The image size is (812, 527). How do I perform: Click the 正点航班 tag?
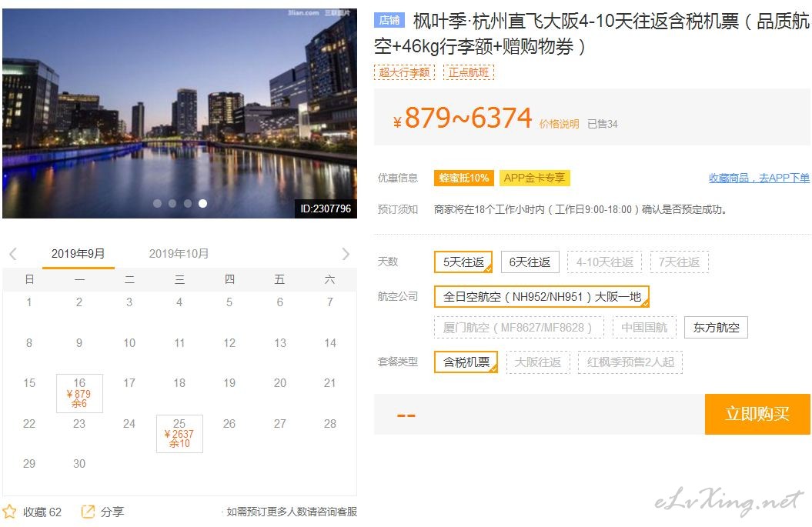(469, 72)
